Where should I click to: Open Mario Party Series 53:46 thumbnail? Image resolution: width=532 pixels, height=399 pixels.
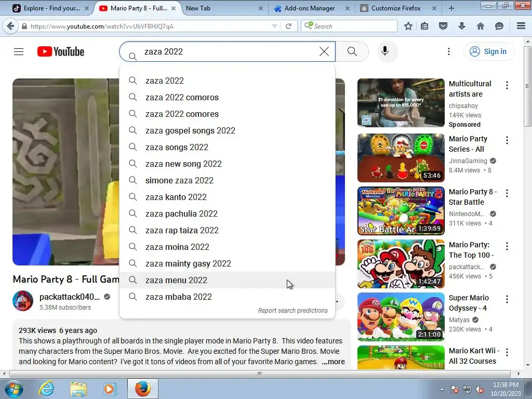[x=401, y=158]
